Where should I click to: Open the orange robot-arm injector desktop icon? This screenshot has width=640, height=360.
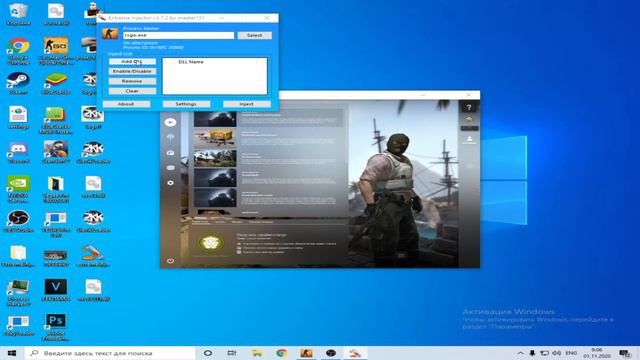tap(93, 256)
